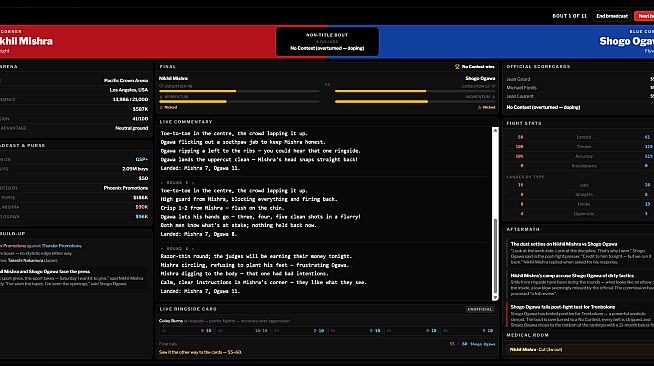Click the Pacific Crown Arena value
Viewport: 654px width, 366px height.
coord(126,80)
